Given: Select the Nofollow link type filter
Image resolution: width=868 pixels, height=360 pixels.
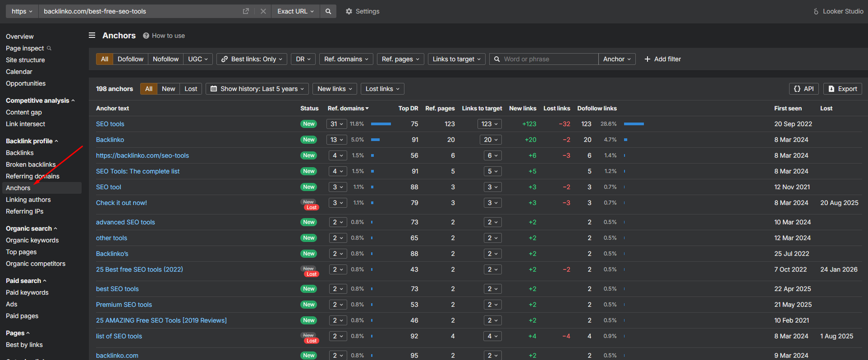Looking at the screenshot, I should (x=165, y=59).
